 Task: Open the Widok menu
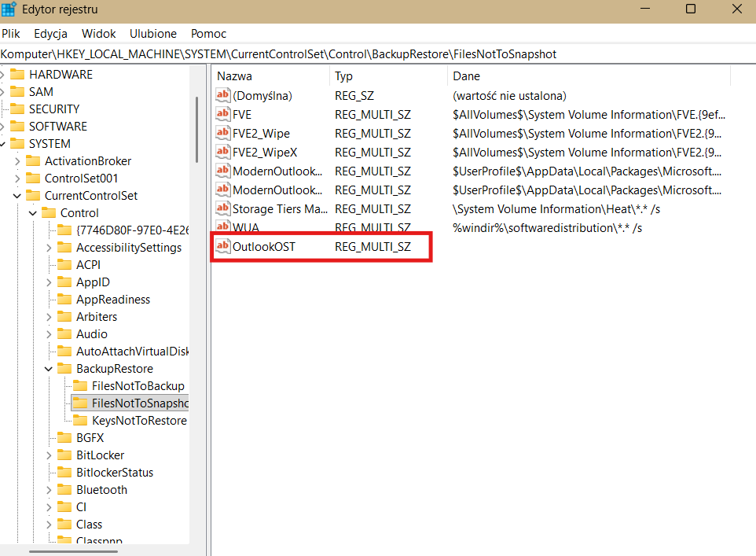point(98,34)
